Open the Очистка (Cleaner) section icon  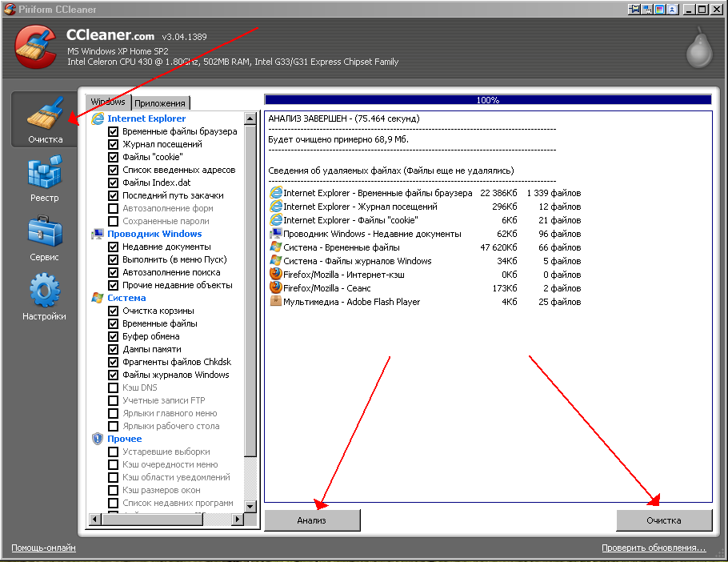pyautogui.click(x=45, y=113)
